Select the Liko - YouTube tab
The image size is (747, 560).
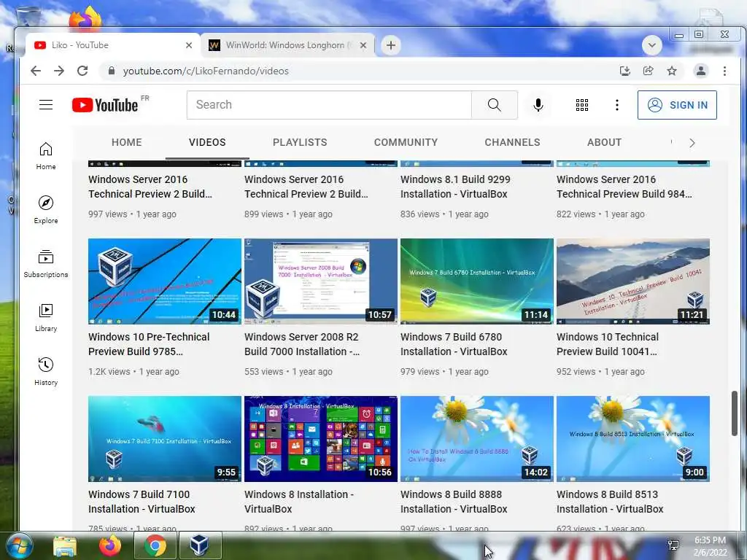(x=113, y=45)
